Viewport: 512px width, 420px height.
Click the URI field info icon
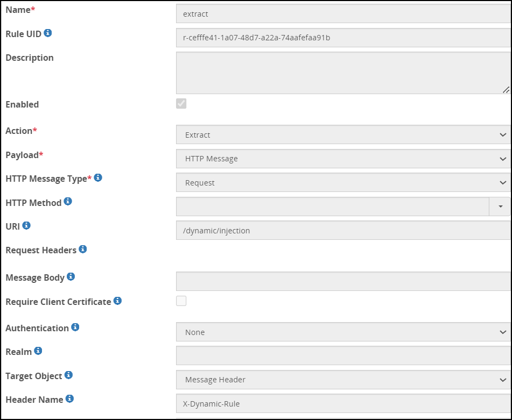[x=26, y=226]
